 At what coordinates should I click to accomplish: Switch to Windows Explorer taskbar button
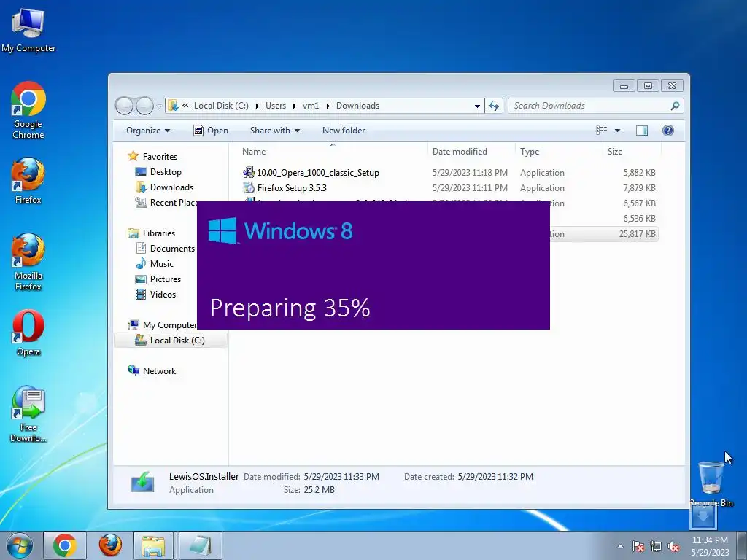click(x=153, y=545)
